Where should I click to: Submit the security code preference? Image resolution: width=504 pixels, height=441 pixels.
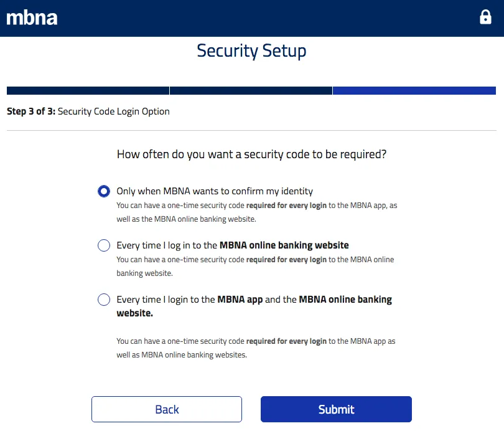pos(336,409)
